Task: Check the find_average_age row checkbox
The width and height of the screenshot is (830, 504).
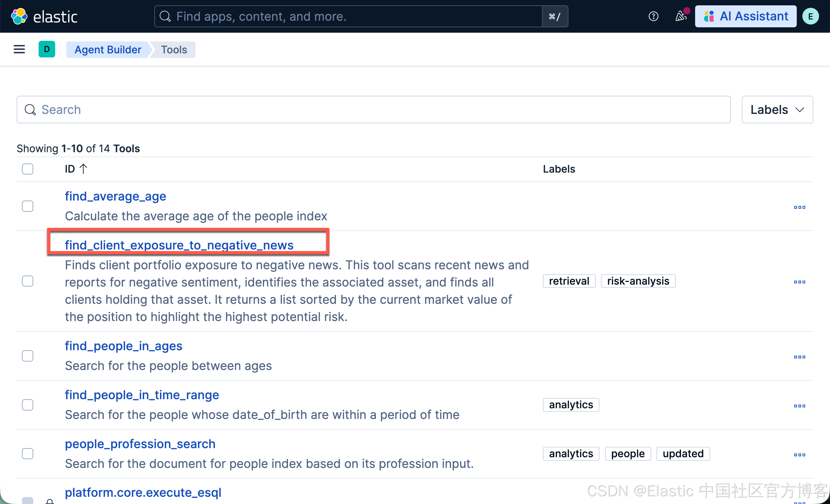Action: 28,206
